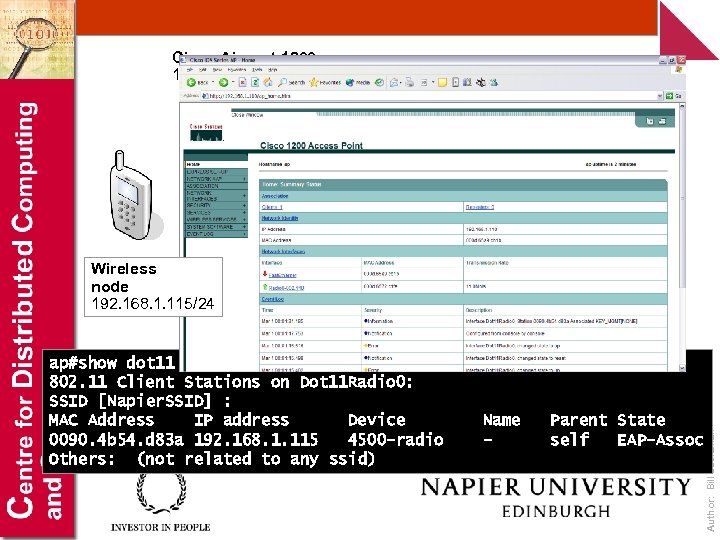This screenshot has height=540, width=720.
Task: Click the first icon in Cisco page header
Action: (x=650, y=121)
